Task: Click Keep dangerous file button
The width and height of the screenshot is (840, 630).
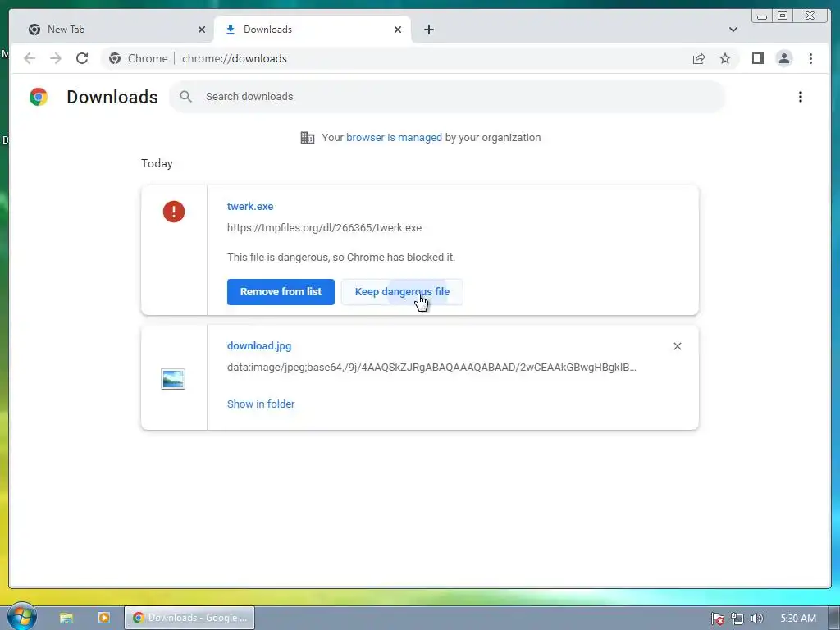Action: (402, 292)
